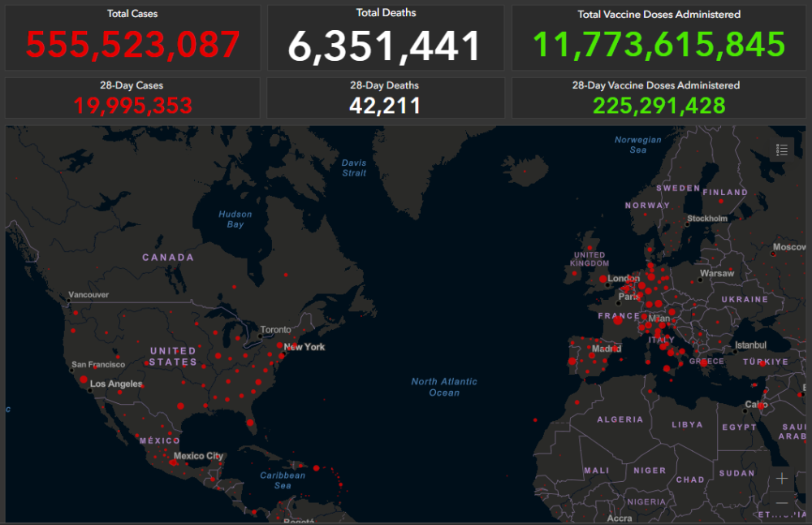Click the LIBYA country label
Screen dimensions: 812x525
(x=687, y=424)
